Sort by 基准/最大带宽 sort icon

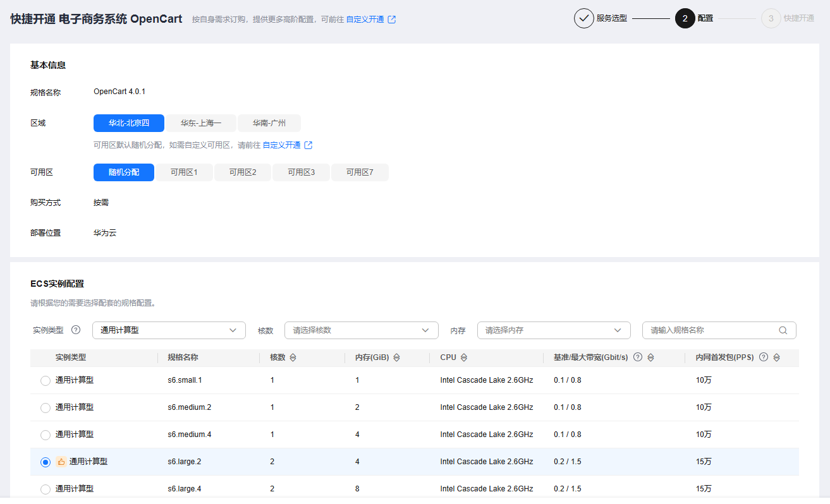point(650,357)
